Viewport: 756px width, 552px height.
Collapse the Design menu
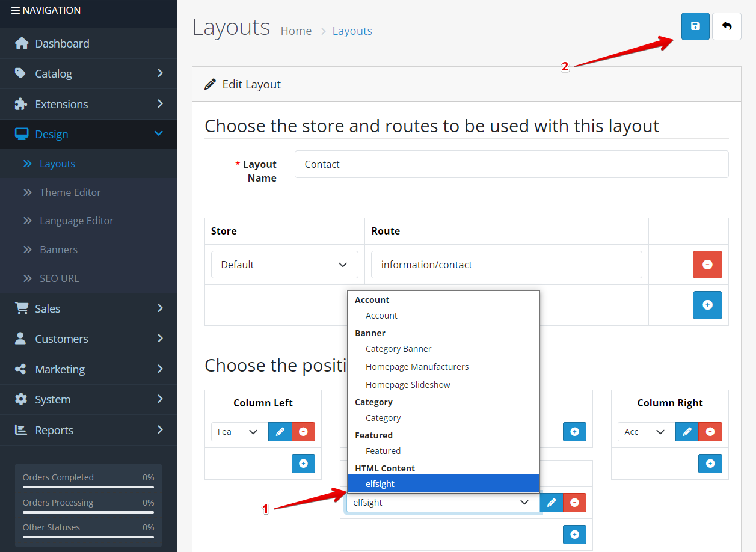click(88, 134)
